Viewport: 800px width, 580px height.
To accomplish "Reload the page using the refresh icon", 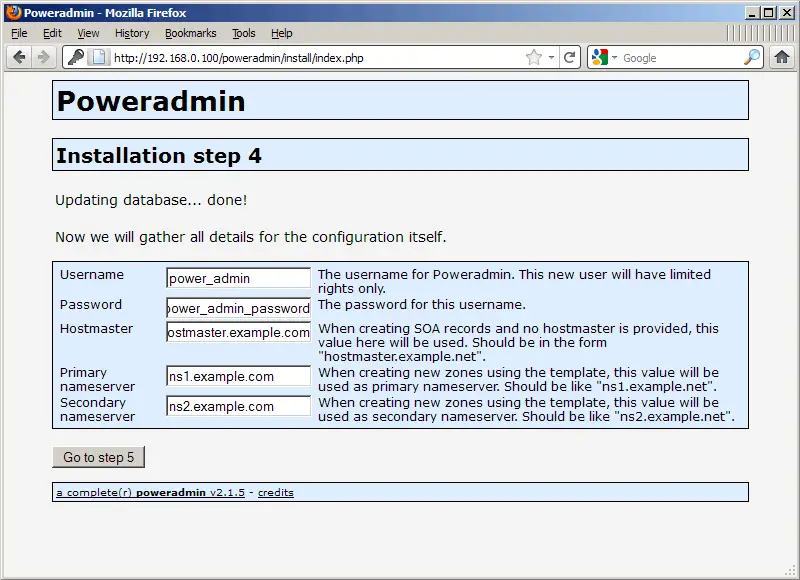I will click(570, 57).
